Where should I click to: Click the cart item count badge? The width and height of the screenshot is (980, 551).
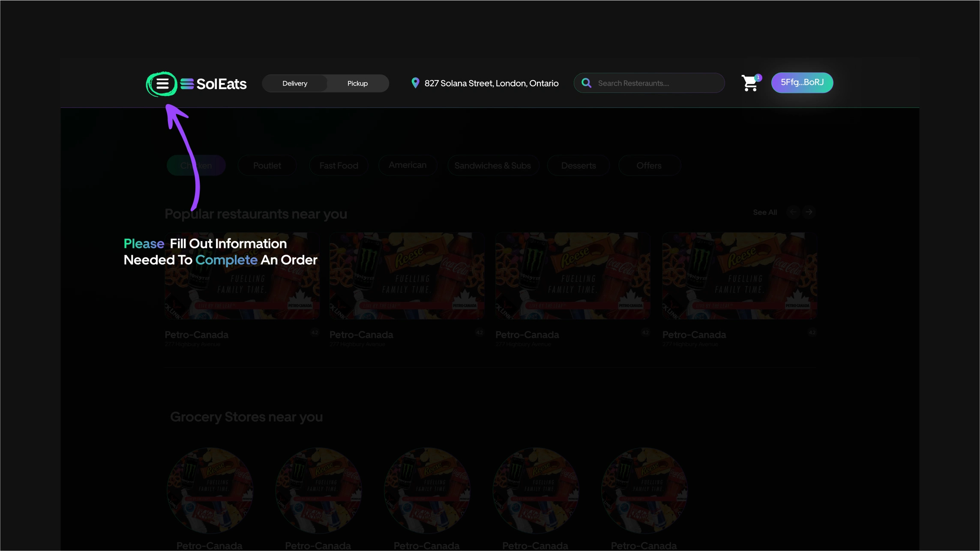pos(758,77)
